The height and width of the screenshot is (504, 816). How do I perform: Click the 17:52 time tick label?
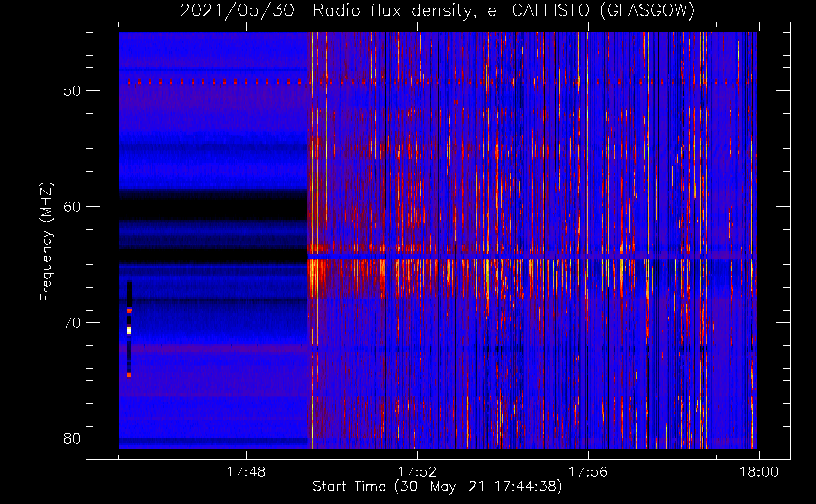pyautogui.click(x=417, y=472)
